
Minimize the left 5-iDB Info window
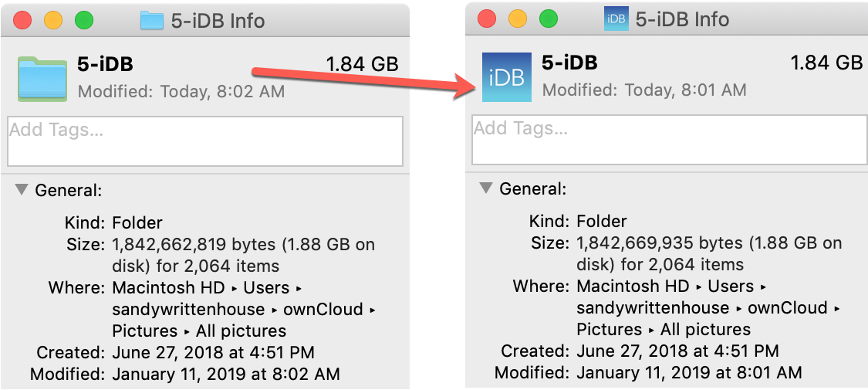tap(53, 21)
